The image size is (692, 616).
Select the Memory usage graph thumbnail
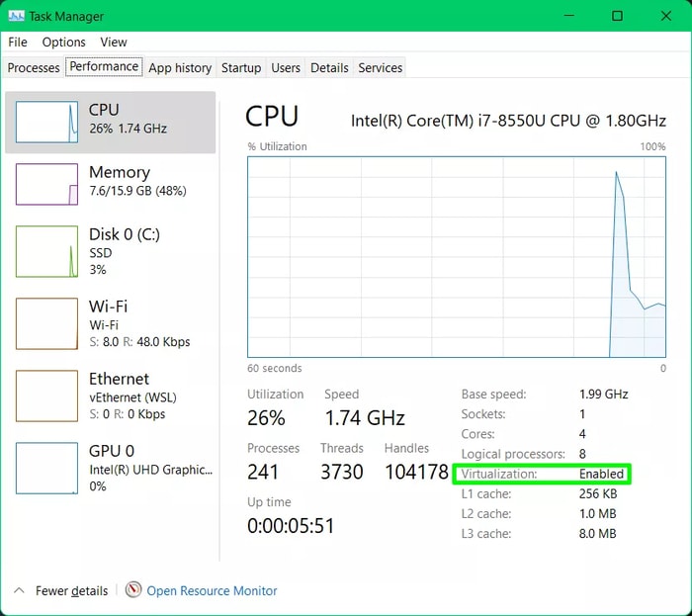pyautogui.click(x=46, y=184)
